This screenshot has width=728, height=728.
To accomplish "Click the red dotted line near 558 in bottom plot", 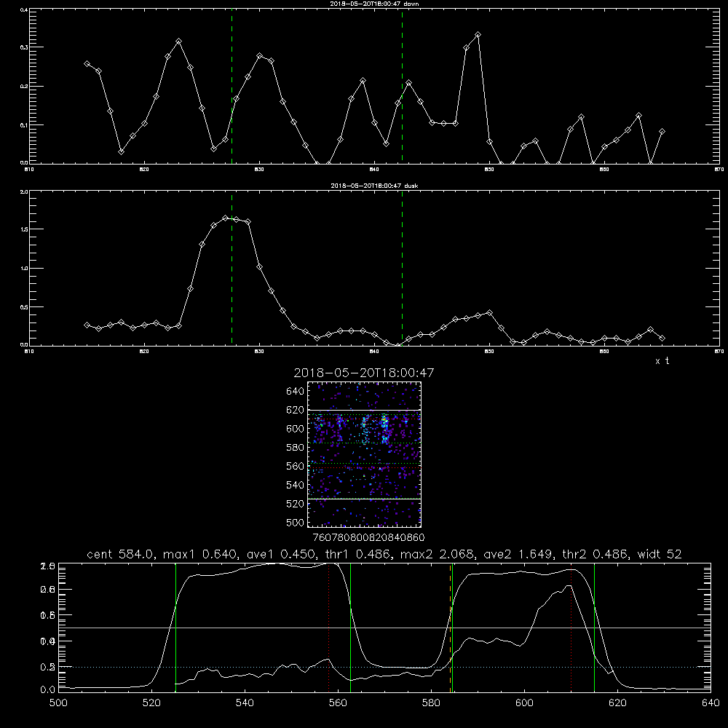I will (x=329, y=628).
